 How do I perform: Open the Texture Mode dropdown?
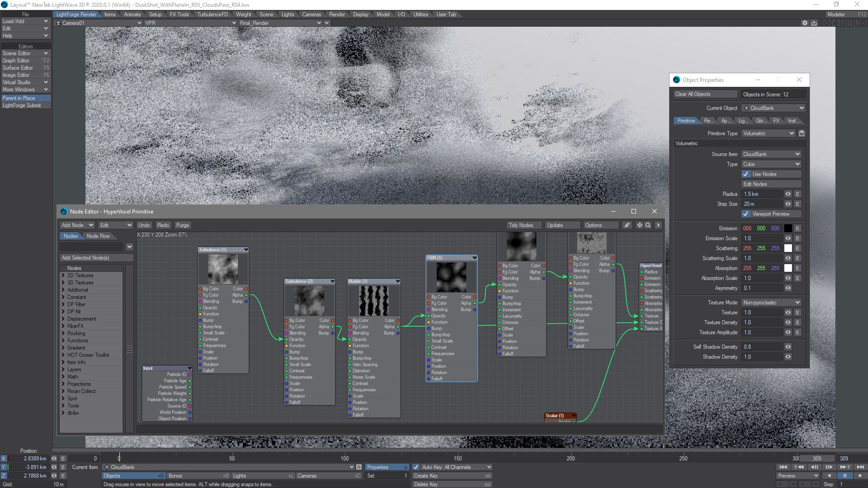click(x=771, y=303)
